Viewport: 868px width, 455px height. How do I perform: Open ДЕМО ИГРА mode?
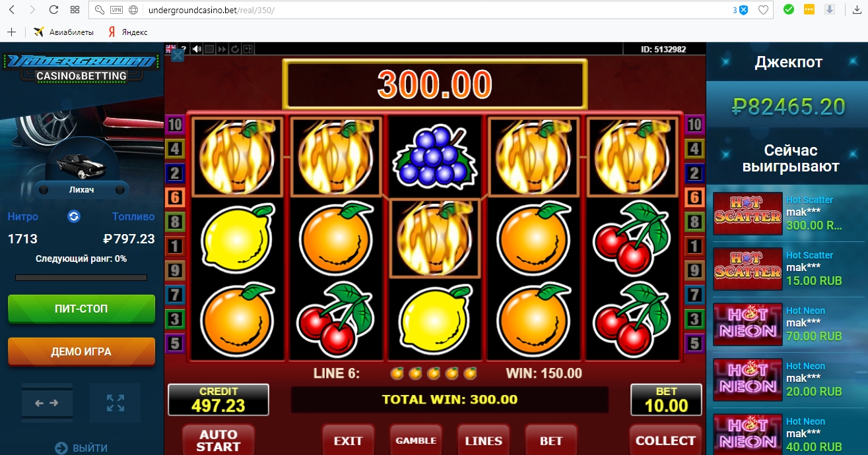click(x=82, y=351)
